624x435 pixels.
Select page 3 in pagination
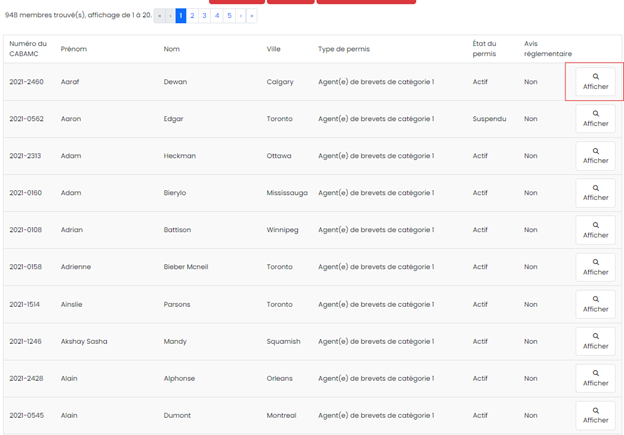pyautogui.click(x=205, y=16)
